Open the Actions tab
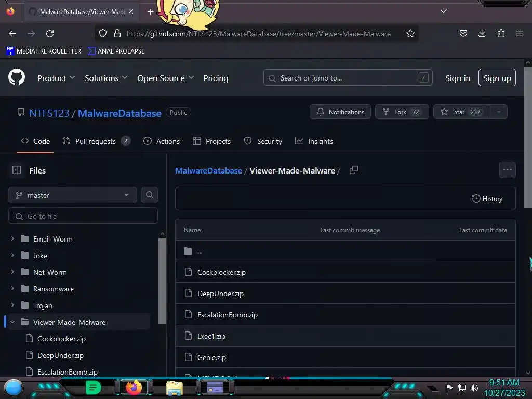The image size is (532, 399). pyautogui.click(x=162, y=141)
